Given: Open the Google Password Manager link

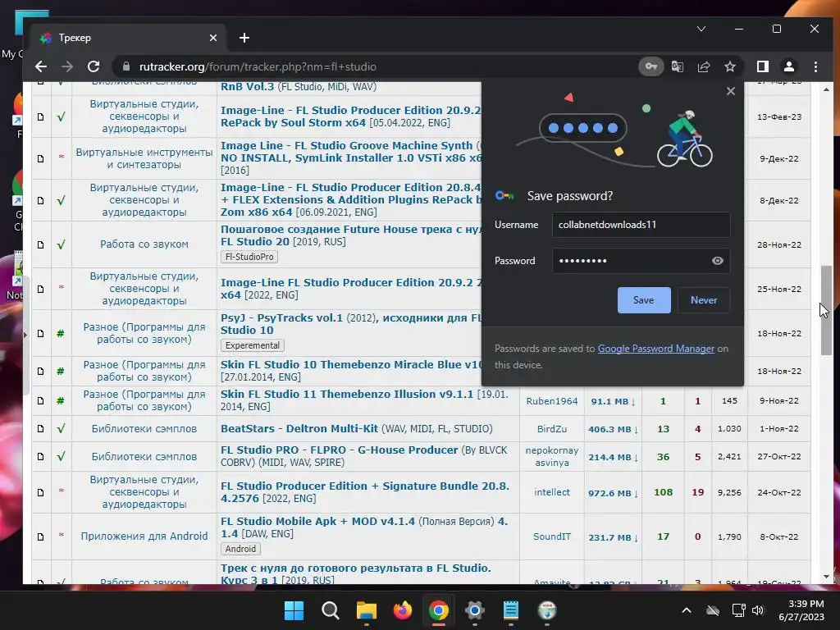Looking at the screenshot, I should [655, 348].
